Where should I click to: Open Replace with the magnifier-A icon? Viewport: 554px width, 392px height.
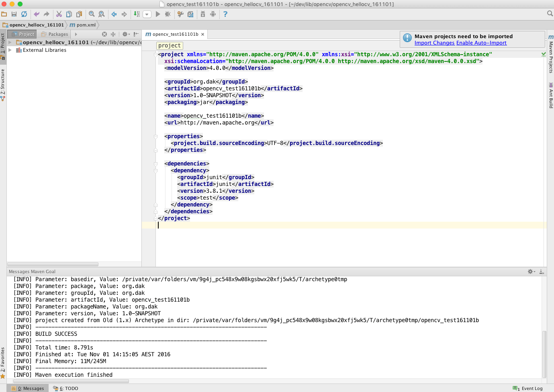(102, 14)
